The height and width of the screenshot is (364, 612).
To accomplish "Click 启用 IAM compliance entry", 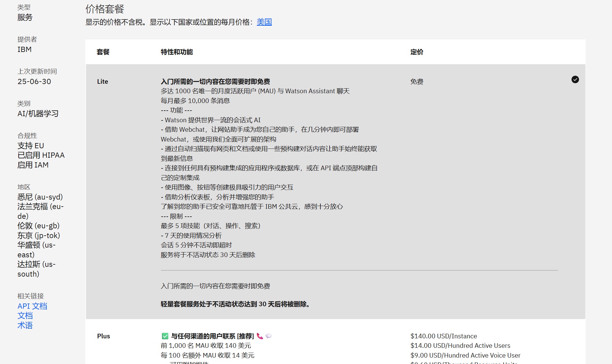I will coord(33,165).
